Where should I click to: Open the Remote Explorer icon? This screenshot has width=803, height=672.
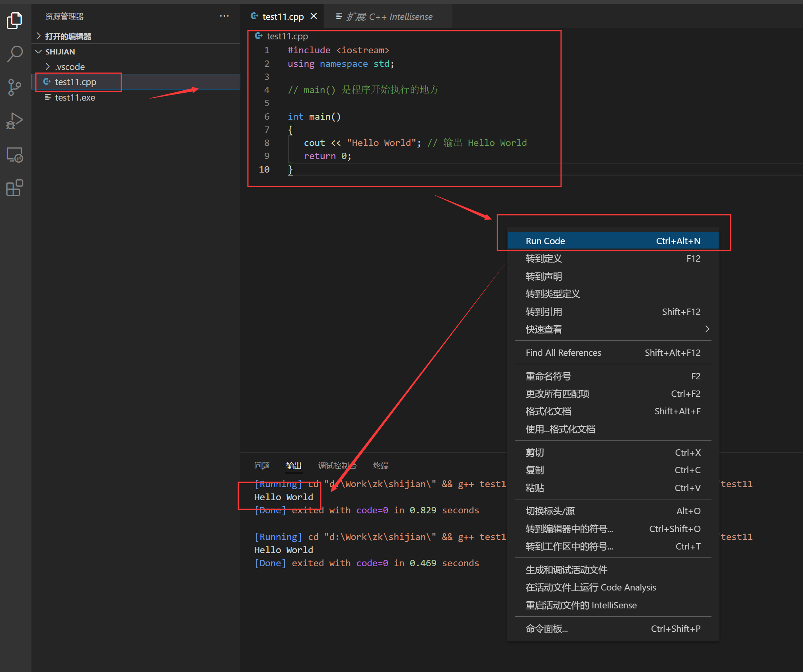pos(15,155)
